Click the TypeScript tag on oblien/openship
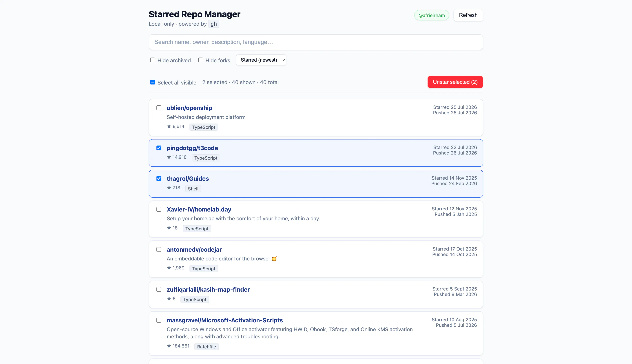 pyautogui.click(x=204, y=127)
